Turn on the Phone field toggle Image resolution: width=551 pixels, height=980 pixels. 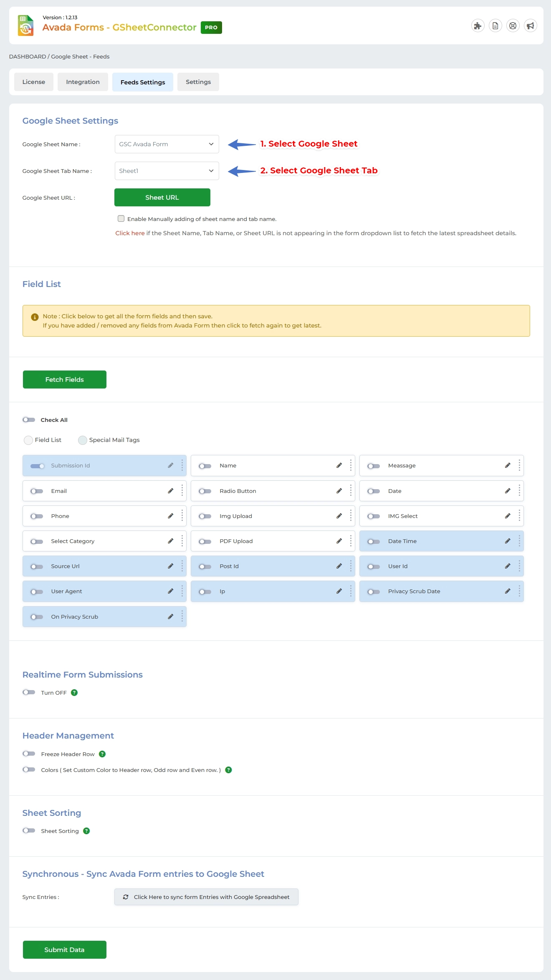(37, 516)
